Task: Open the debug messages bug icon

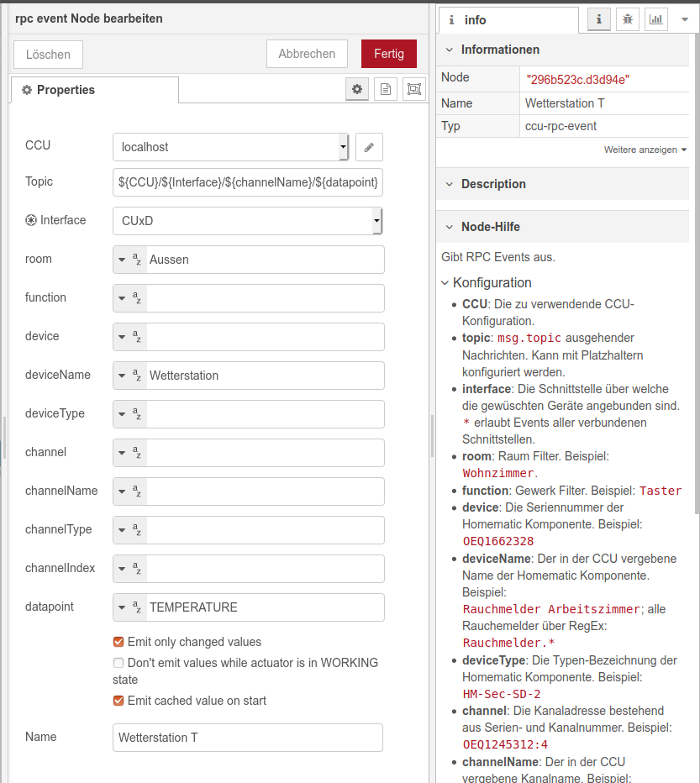Action: (x=627, y=19)
